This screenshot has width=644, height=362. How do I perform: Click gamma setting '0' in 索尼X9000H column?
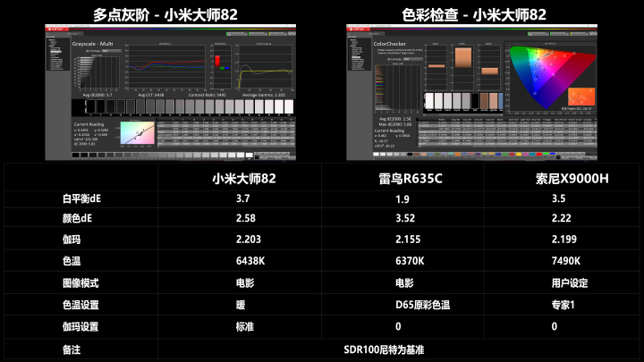(554, 327)
